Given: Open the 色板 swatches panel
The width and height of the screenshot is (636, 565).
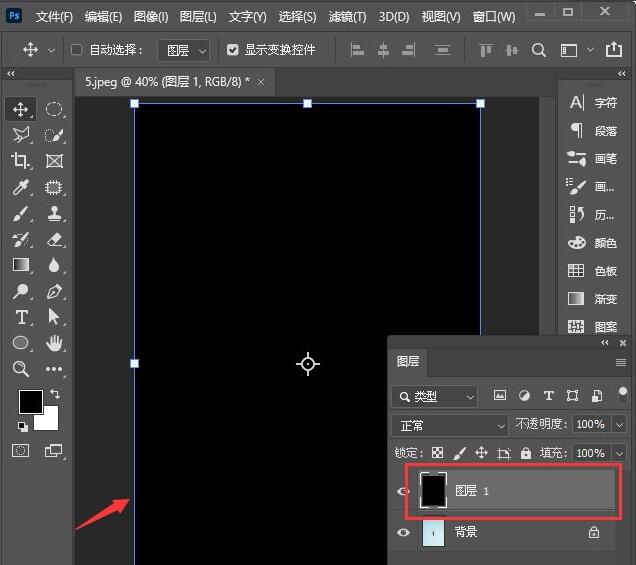Looking at the screenshot, I should pyautogui.click(x=594, y=271).
